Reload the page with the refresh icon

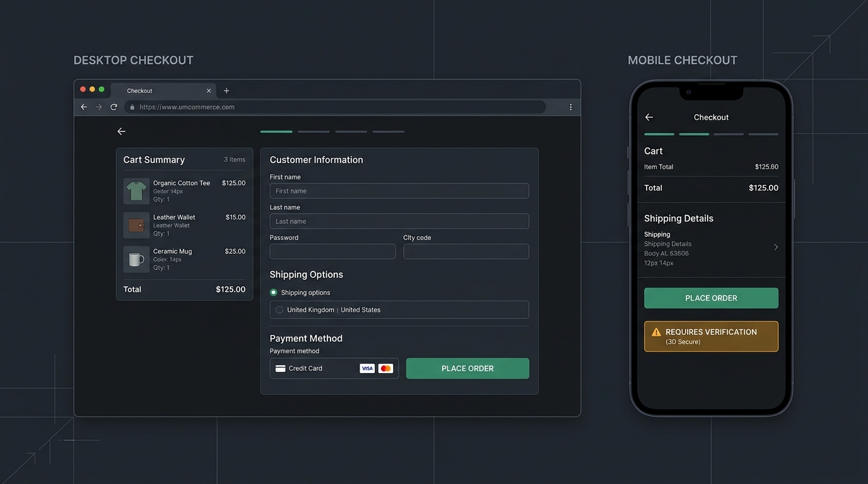(114, 107)
